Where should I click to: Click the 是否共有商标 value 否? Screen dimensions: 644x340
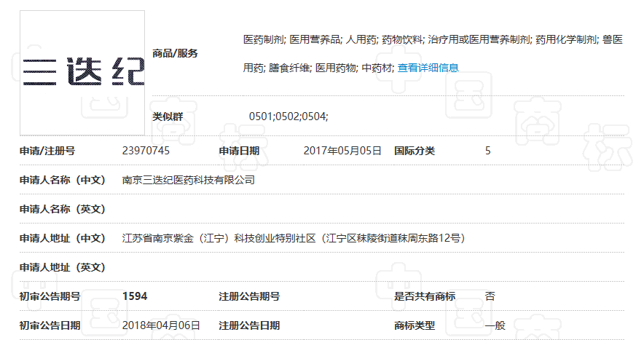[490, 296]
